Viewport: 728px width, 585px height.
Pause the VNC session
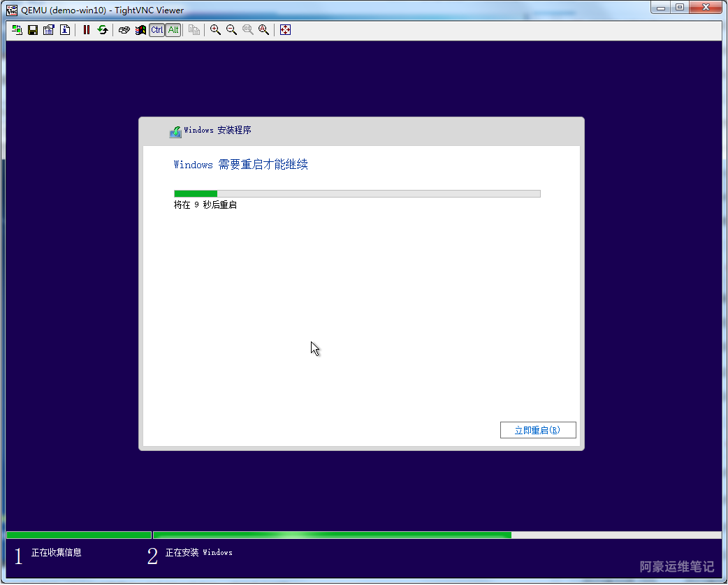[x=87, y=30]
